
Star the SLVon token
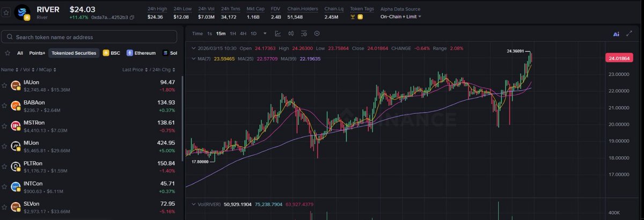[x=4, y=208]
